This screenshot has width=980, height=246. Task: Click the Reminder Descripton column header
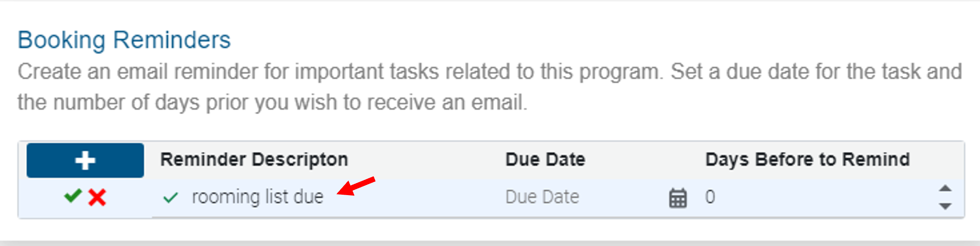point(254,159)
